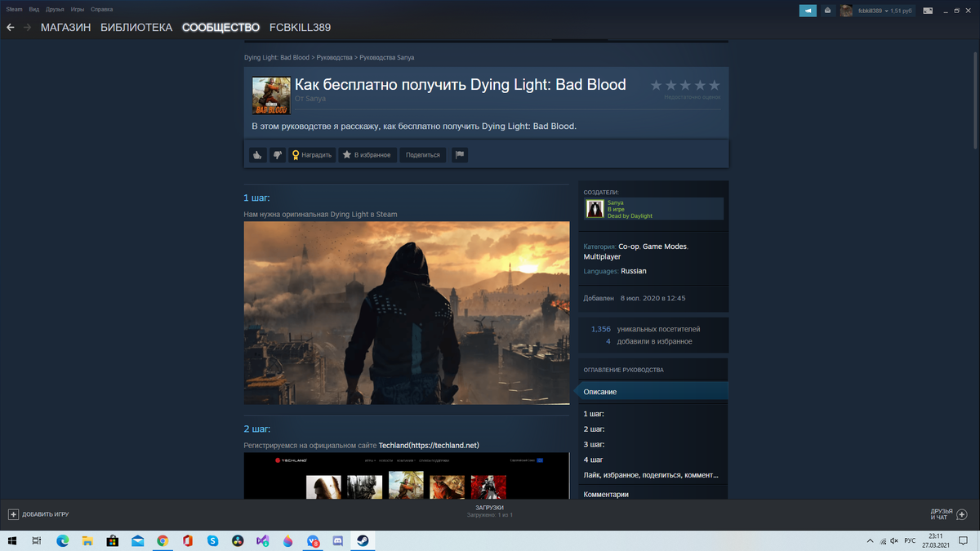Go back with the left arrow
This screenshot has height=551, width=980.
pos(11,28)
